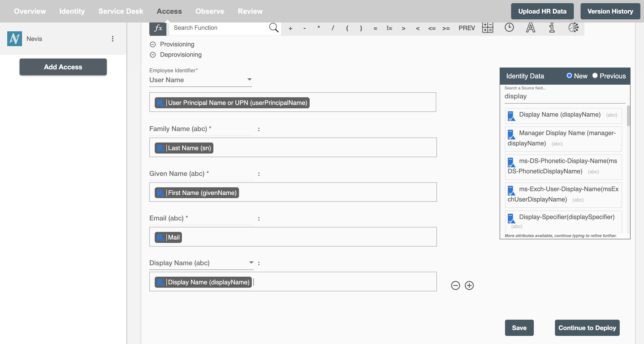644x344 pixels.
Task: Go to the Review tab
Action: [250, 11]
